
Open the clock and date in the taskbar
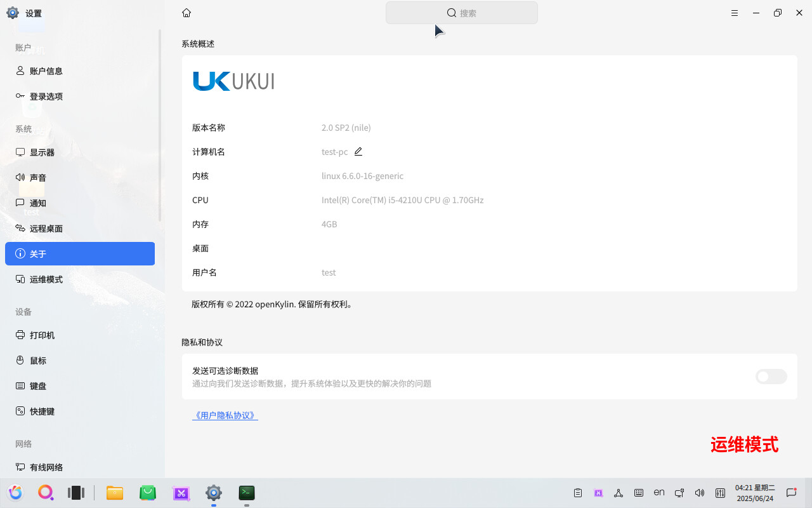point(755,493)
